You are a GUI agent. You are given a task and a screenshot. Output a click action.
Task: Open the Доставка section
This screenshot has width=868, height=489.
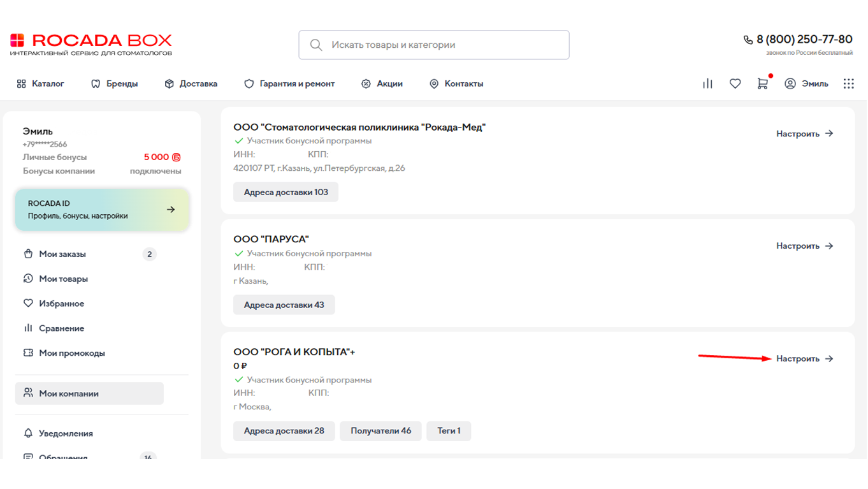tap(191, 84)
